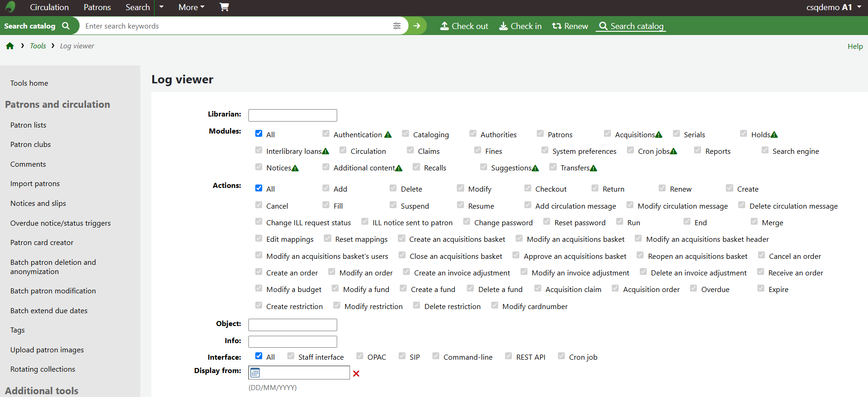868x397 pixels.
Task: Click the warning triangle next to Notices
Action: click(295, 168)
